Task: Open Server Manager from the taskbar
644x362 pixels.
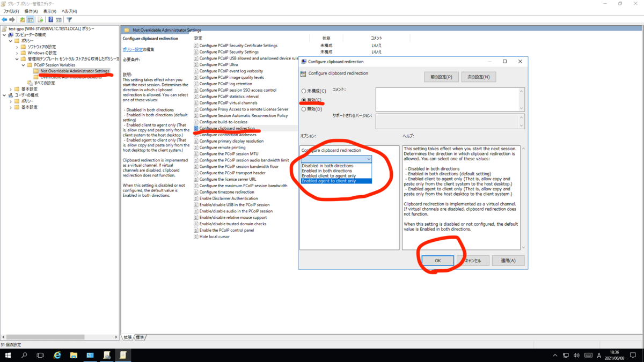Action: coord(90,356)
